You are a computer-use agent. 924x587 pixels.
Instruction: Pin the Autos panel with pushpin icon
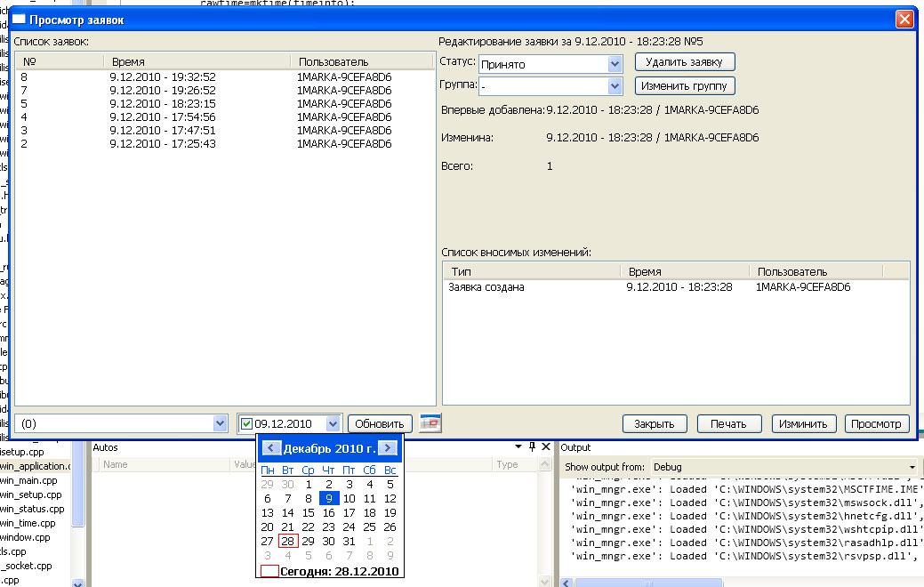[x=532, y=447]
